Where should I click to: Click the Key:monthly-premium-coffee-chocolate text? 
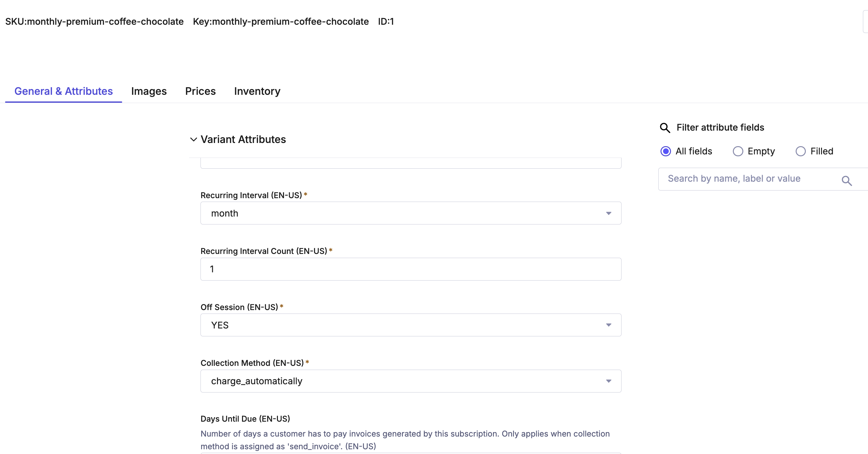281,22
